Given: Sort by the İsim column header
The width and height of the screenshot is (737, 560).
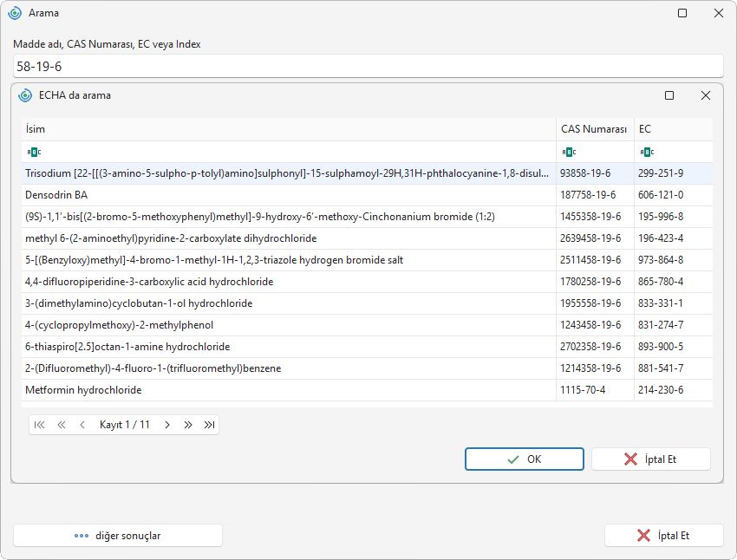Looking at the screenshot, I should point(289,129).
